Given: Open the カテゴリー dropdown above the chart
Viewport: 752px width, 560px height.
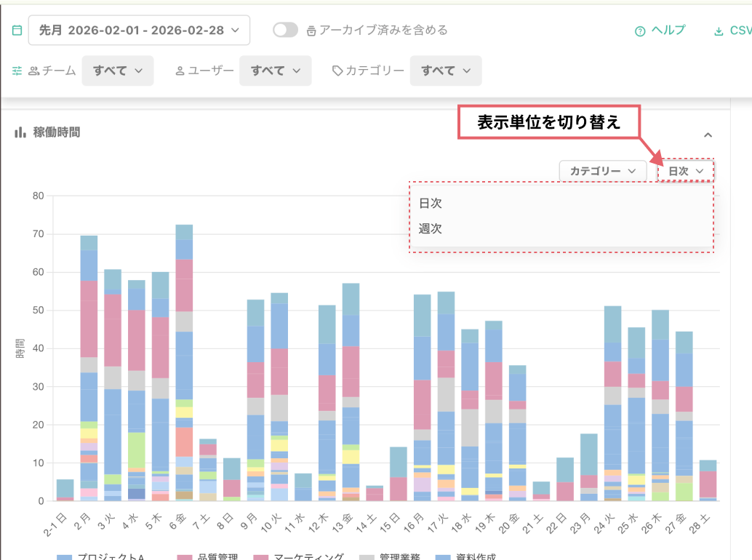Looking at the screenshot, I should (x=602, y=169).
